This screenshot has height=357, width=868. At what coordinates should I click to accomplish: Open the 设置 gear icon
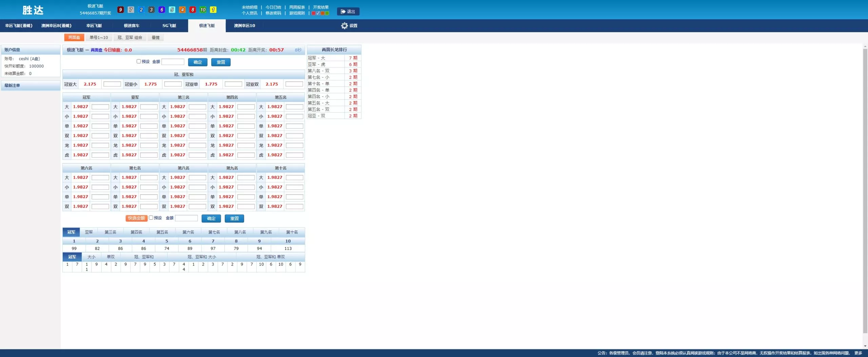pos(344,26)
